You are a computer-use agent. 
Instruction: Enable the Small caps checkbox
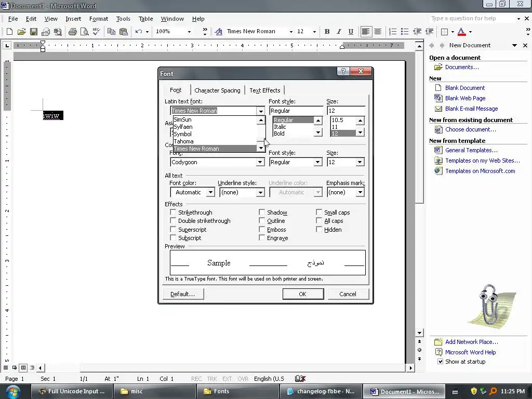[x=318, y=212]
